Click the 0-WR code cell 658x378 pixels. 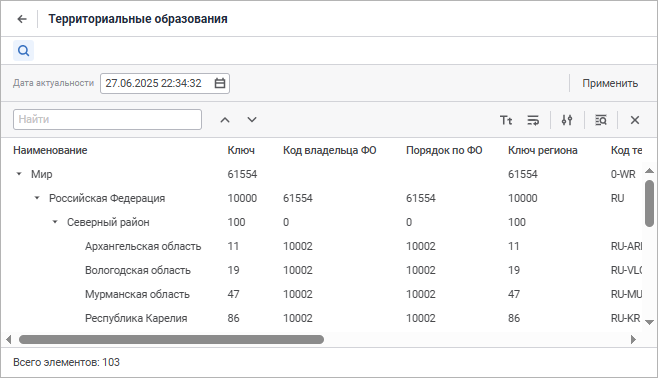(623, 174)
